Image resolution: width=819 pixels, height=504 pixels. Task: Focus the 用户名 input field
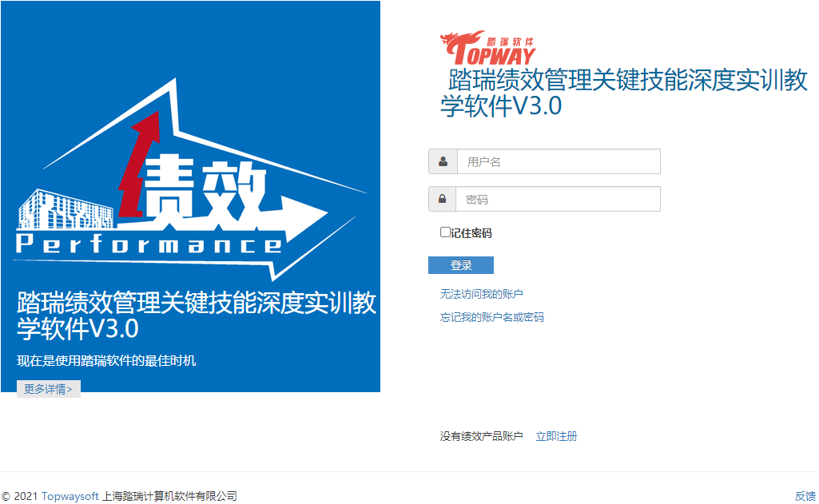pos(558,161)
